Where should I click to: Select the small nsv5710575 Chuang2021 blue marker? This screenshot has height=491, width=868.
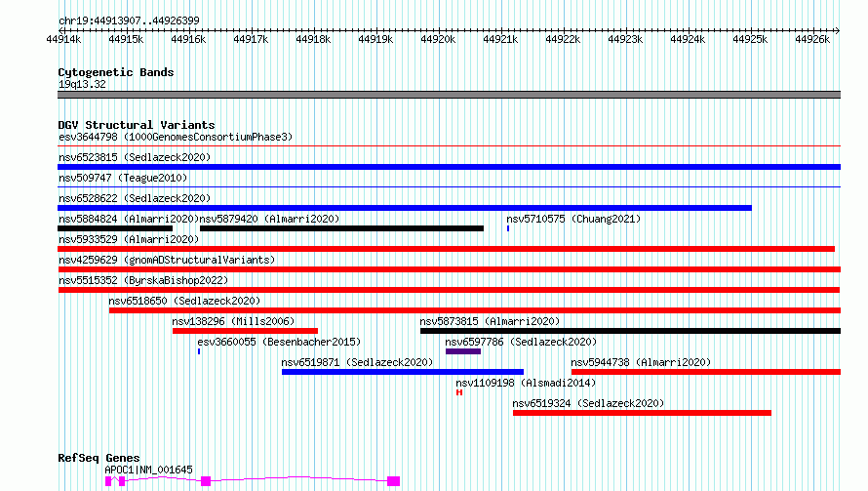pyautogui.click(x=508, y=228)
